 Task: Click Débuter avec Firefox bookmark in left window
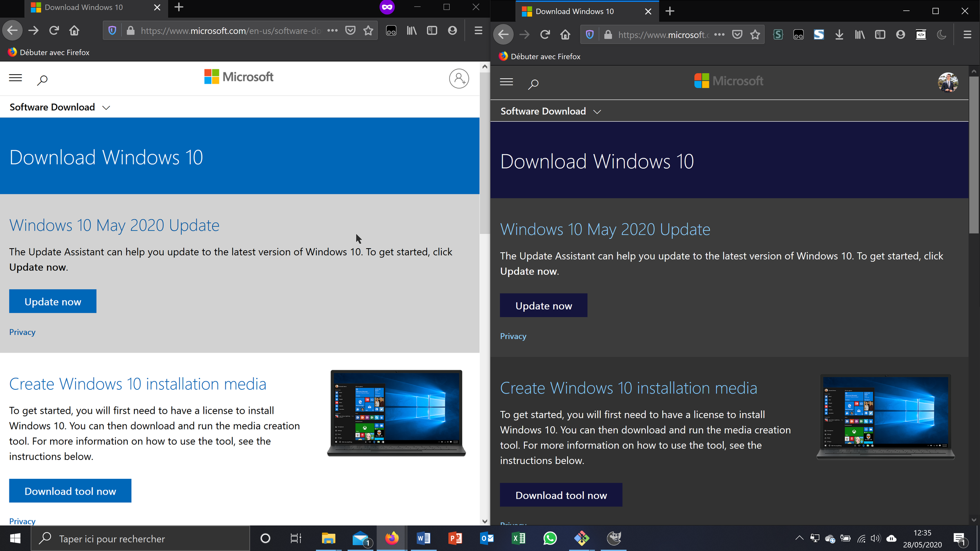(x=49, y=52)
